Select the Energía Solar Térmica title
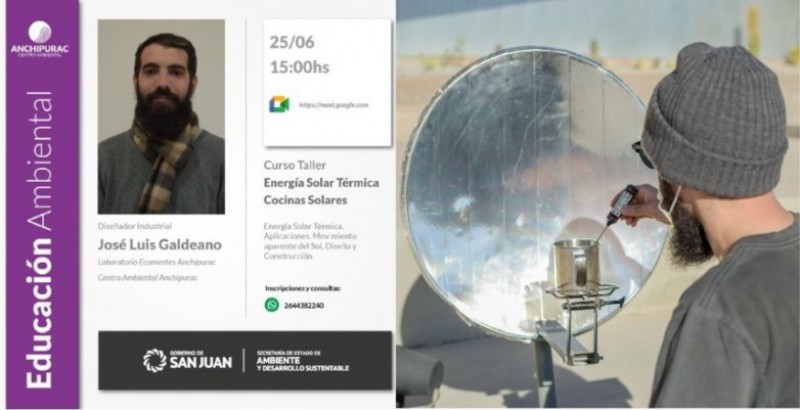 [321, 183]
